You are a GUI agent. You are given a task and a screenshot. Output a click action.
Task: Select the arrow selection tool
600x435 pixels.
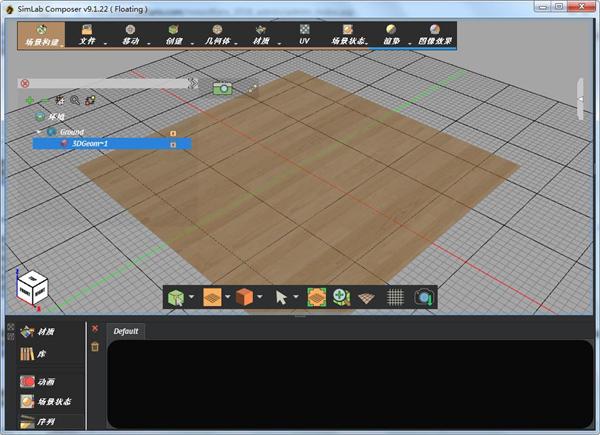[283, 297]
